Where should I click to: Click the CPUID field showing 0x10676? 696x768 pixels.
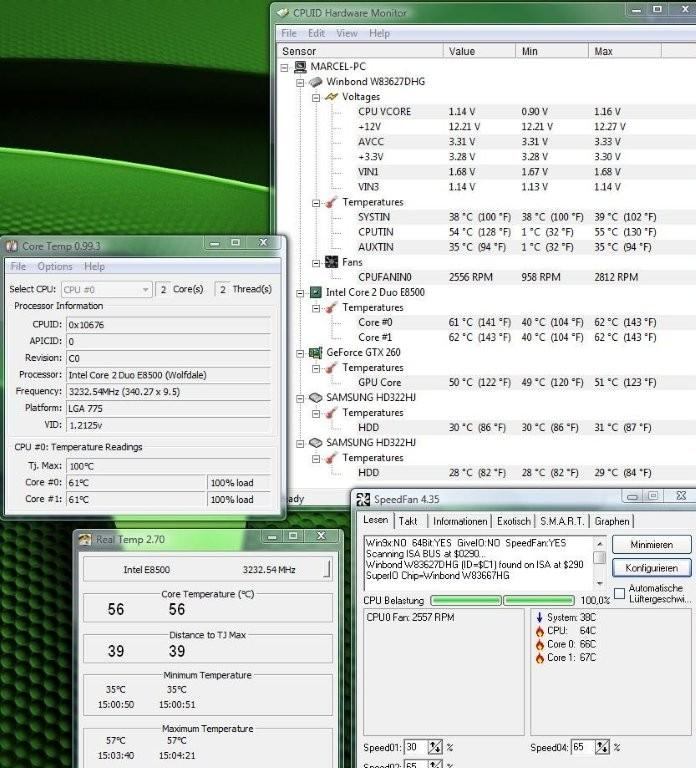[x=168, y=325]
